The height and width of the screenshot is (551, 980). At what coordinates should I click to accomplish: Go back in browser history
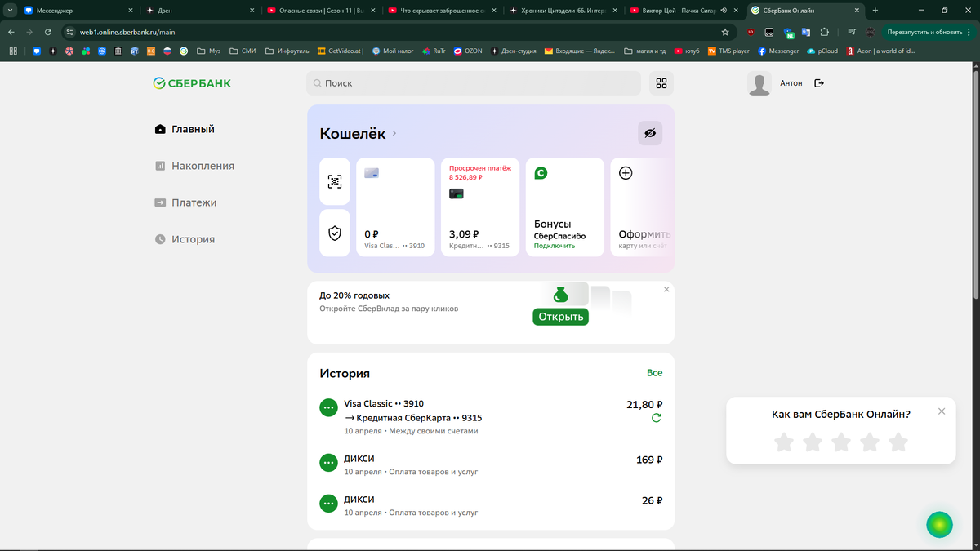pos(11,32)
